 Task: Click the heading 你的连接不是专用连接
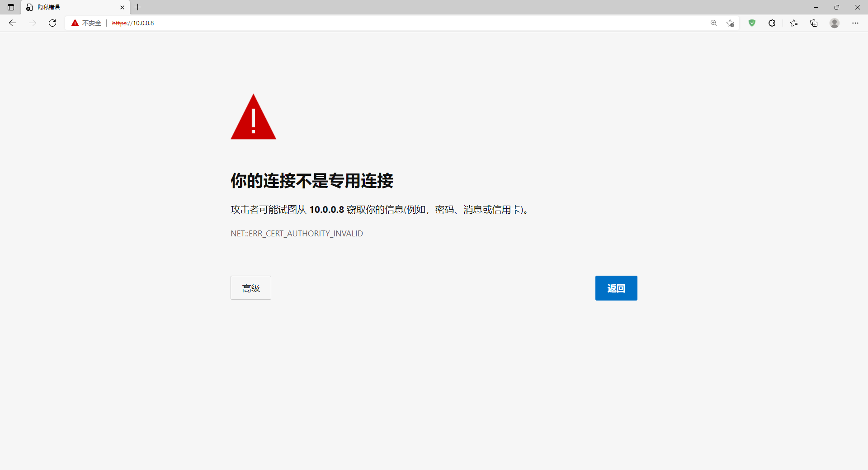312,181
